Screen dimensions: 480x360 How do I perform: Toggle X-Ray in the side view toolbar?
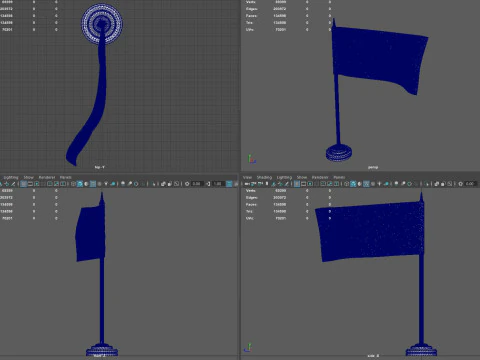coord(437,184)
